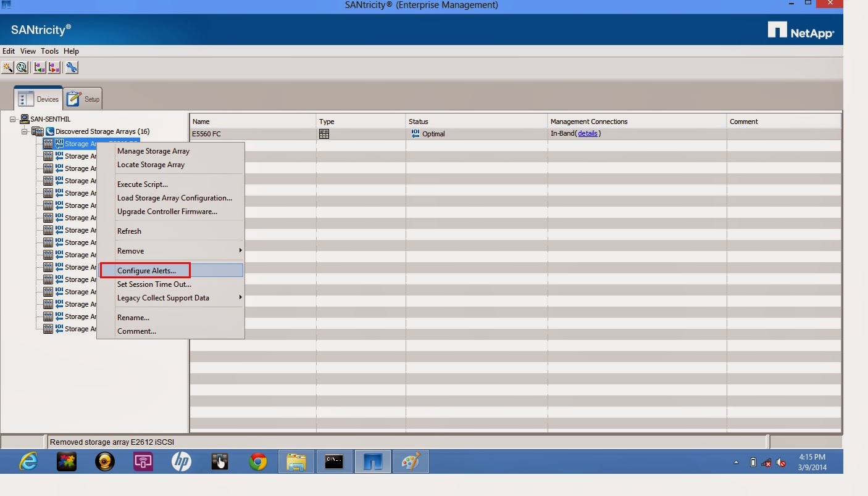Show hidden system tray icons
The height and width of the screenshot is (496, 868).
pos(736,462)
